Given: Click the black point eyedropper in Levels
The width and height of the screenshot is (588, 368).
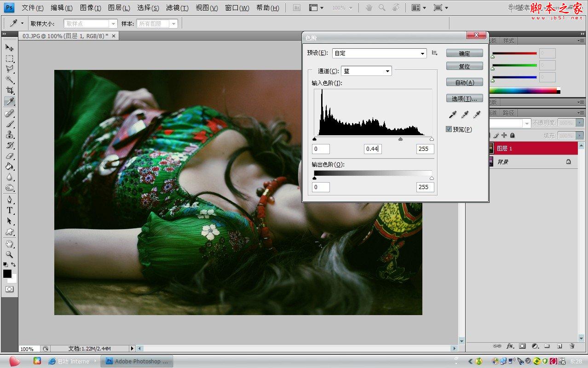Looking at the screenshot, I should click(x=453, y=115).
